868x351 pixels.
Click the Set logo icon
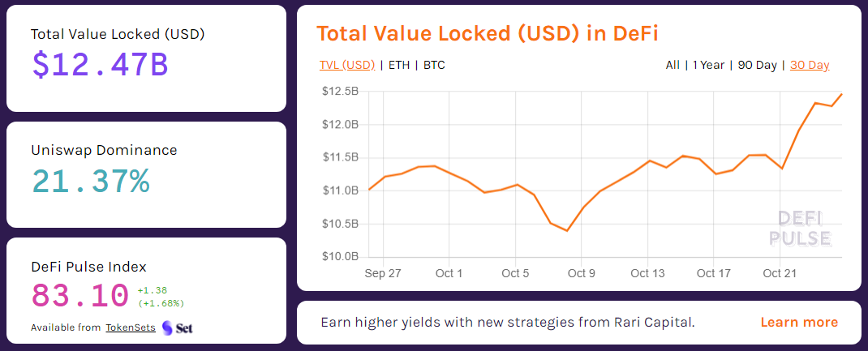(x=177, y=327)
